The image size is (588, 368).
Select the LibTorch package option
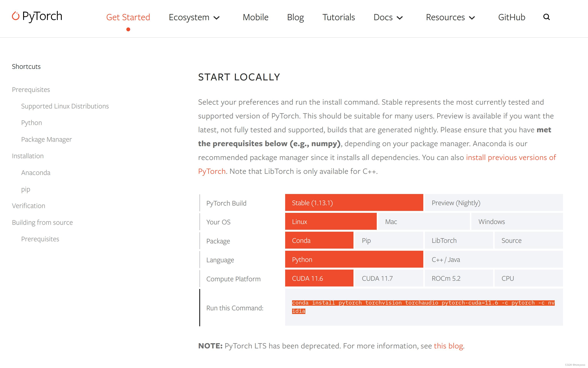tap(459, 241)
